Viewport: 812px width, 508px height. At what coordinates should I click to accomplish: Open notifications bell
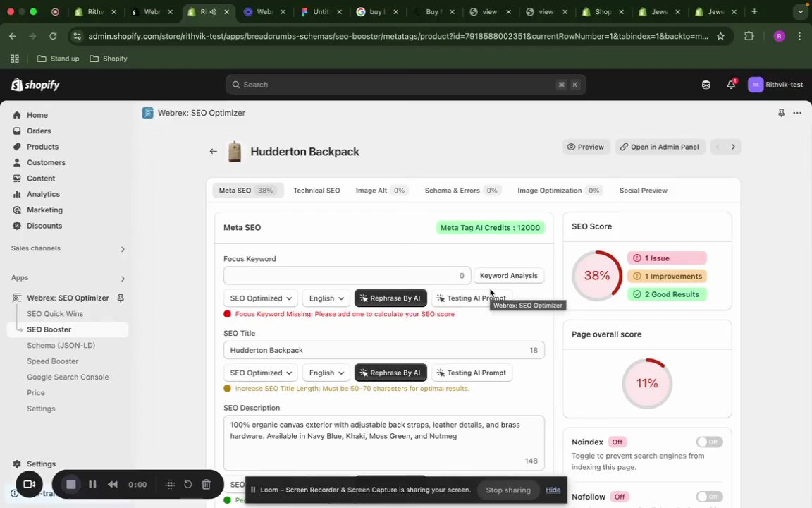(731, 85)
